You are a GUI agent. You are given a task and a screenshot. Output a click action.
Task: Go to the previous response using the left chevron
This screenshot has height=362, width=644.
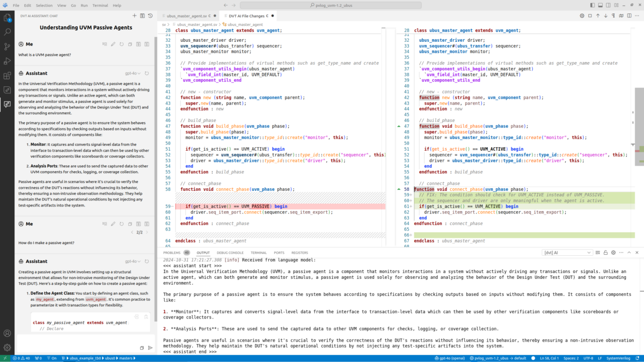pos(132,232)
